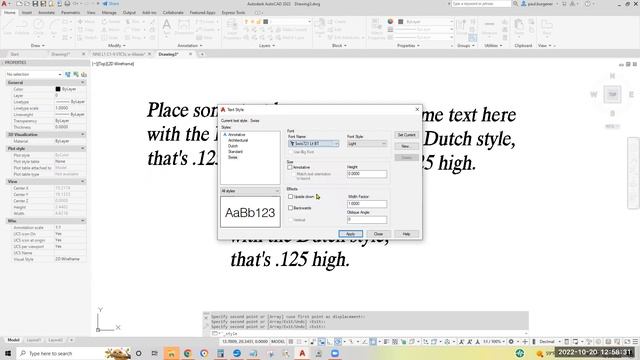This screenshot has width=640, height=360.
Task: Check the Annotative checkbox under Size
Action: 290,167
